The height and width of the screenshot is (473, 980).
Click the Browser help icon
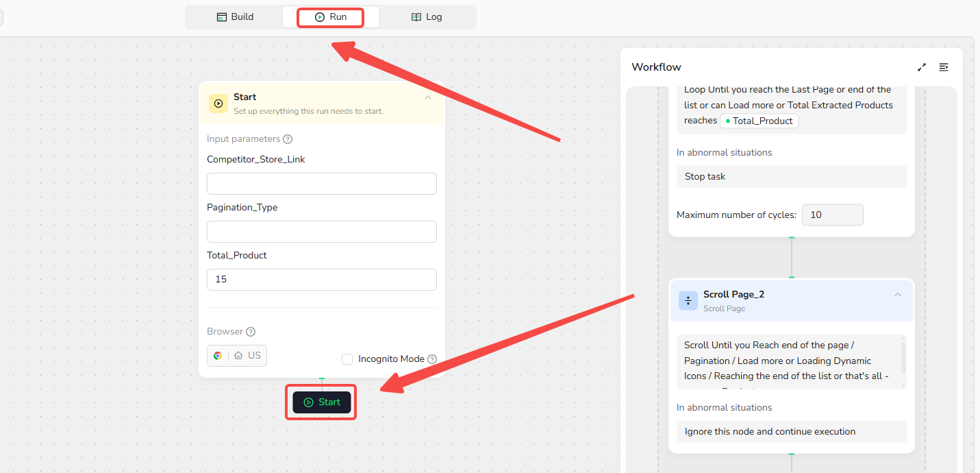[x=251, y=332]
